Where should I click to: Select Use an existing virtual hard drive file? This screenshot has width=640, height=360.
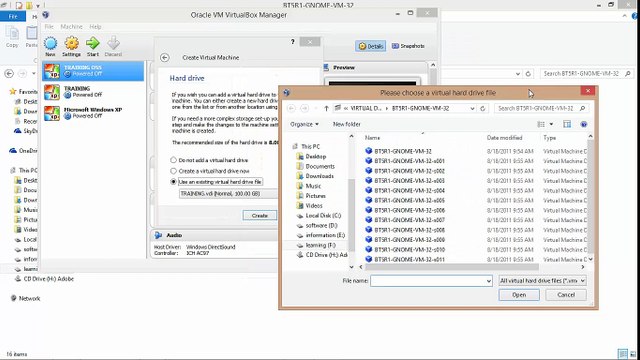tap(216, 182)
